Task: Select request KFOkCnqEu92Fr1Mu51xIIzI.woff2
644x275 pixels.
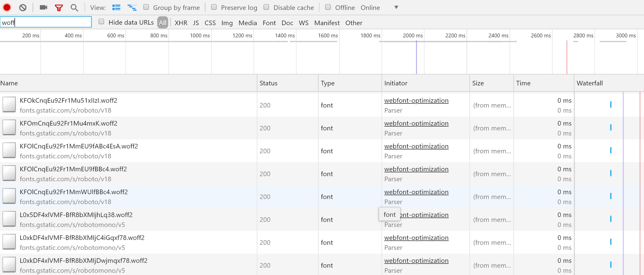Action: tap(68, 100)
